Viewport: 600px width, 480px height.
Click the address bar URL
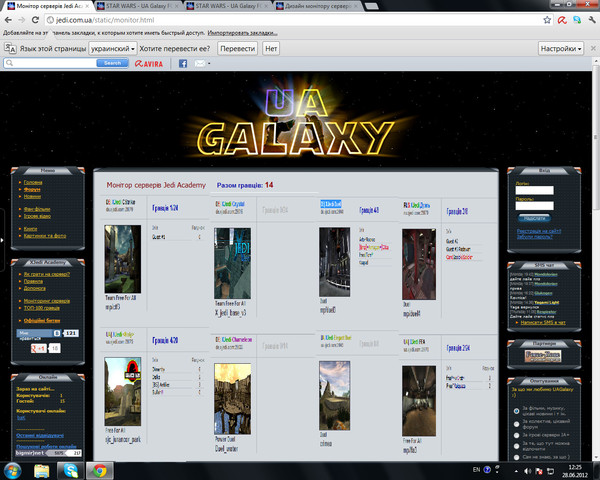tap(105, 20)
